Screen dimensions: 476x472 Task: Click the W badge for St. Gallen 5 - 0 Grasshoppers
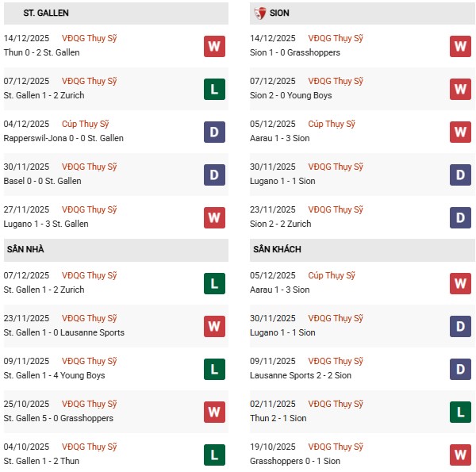tap(214, 412)
